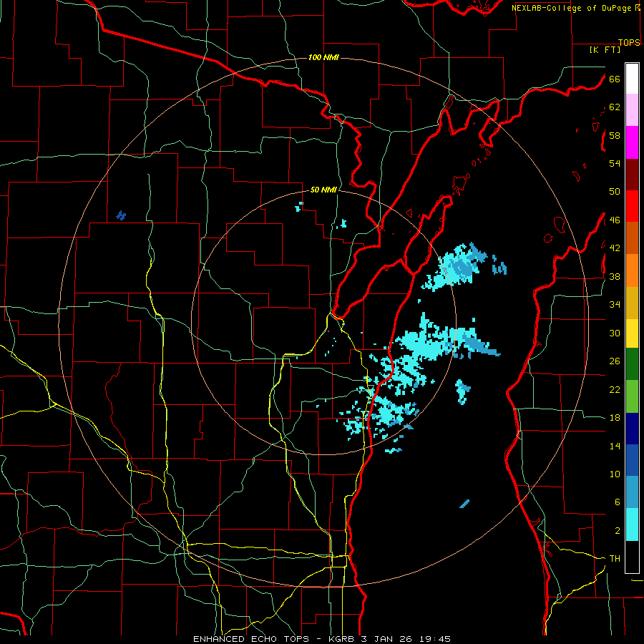644x644 pixels.
Task: Click the "62" legend value
Action: point(615,107)
